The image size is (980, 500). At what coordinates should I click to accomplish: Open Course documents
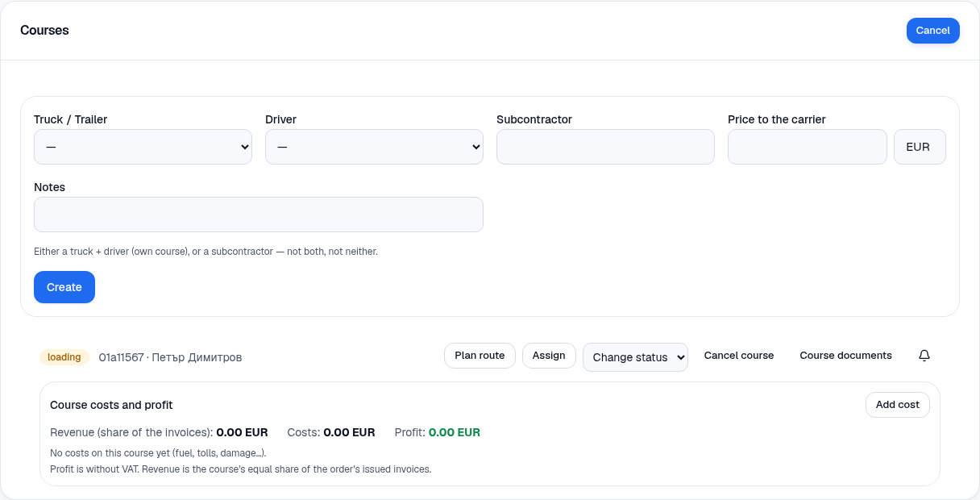[845, 356]
